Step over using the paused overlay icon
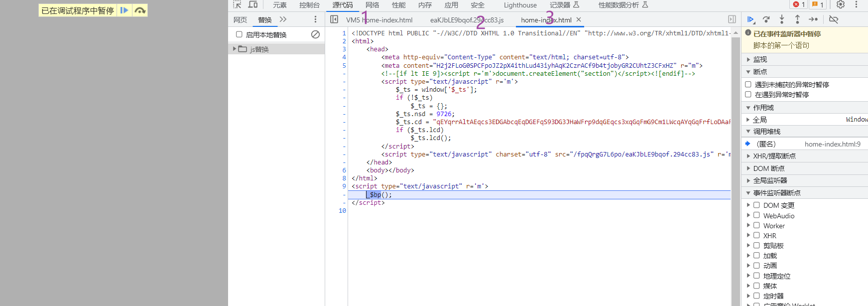This screenshot has width=868, height=306. tap(140, 10)
